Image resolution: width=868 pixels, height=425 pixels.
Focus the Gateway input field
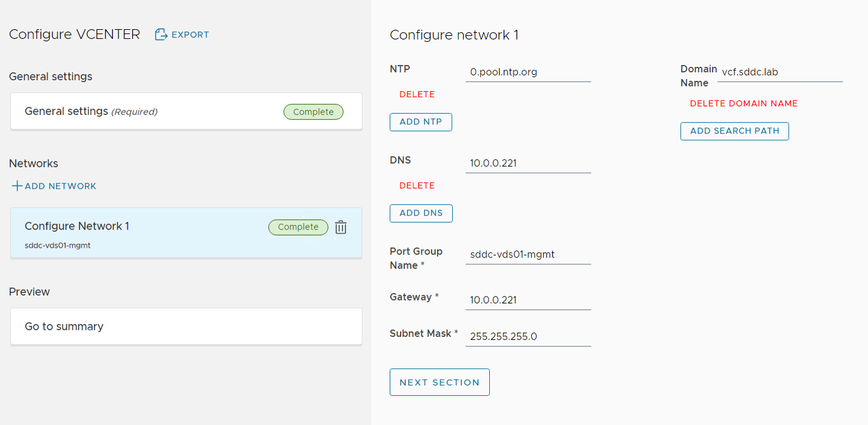point(527,301)
